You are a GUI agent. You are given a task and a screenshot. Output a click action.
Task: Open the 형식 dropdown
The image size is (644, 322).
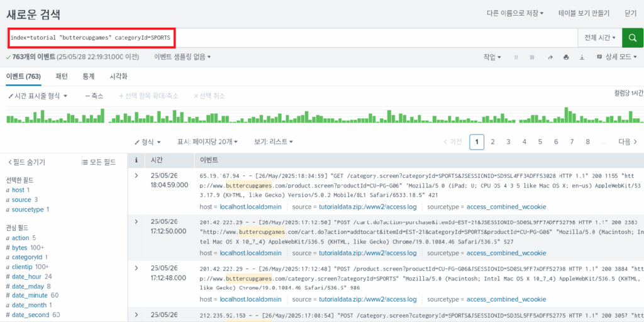pyautogui.click(x=147, y=142)
